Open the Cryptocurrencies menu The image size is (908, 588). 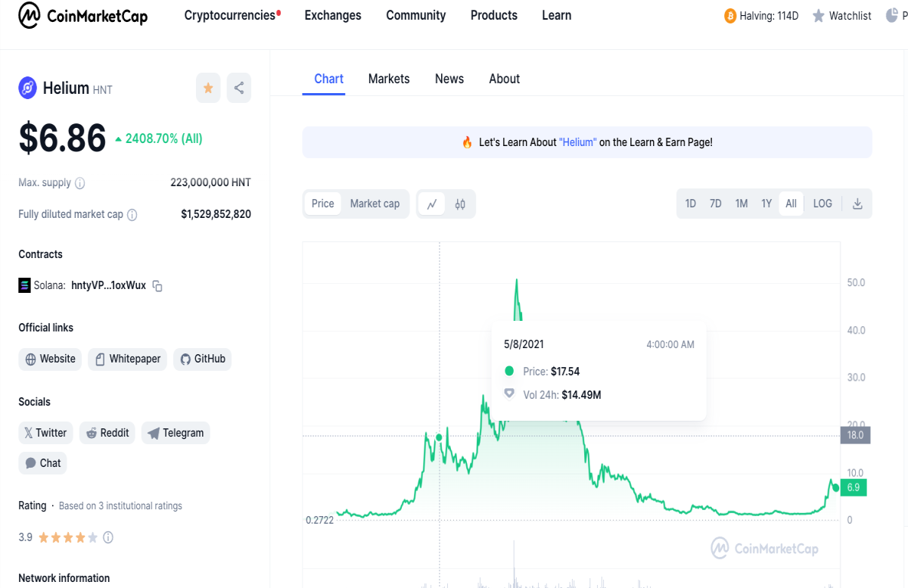(230, 15)
